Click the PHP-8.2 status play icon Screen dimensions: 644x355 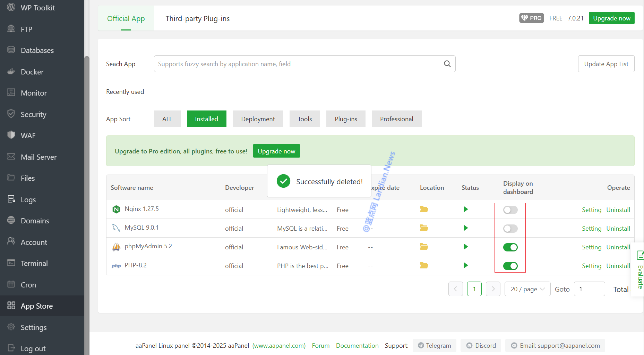coord(465,265)
